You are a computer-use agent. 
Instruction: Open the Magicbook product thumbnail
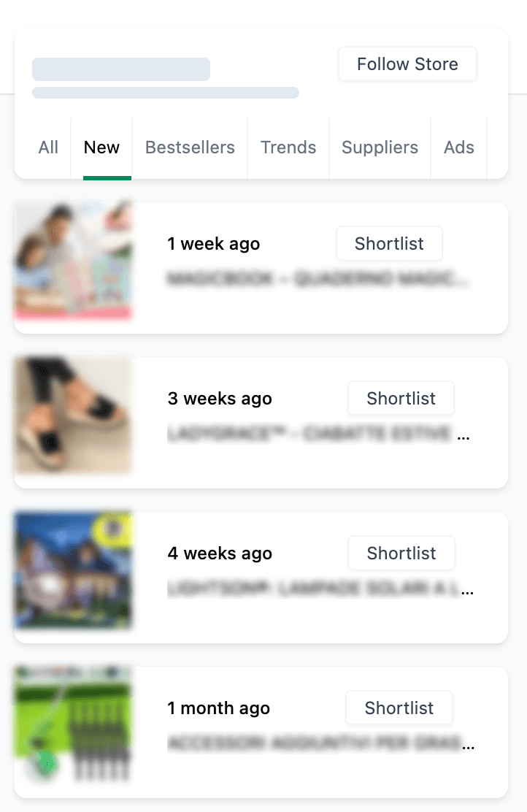73,261
